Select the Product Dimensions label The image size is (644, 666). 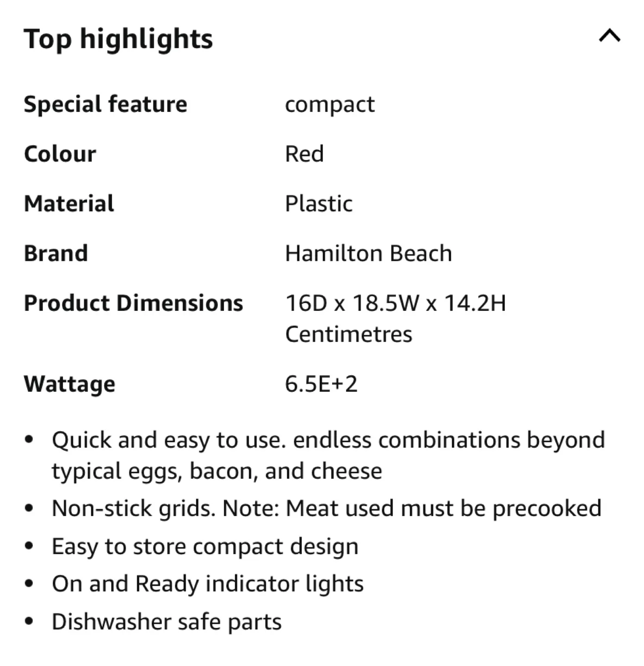pos(134,303)
